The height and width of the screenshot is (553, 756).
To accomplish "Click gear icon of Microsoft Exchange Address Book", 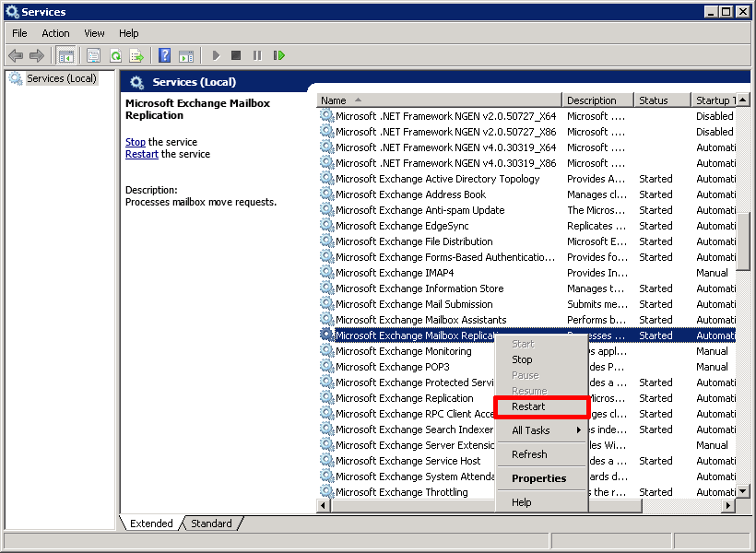I will [327, 194].
